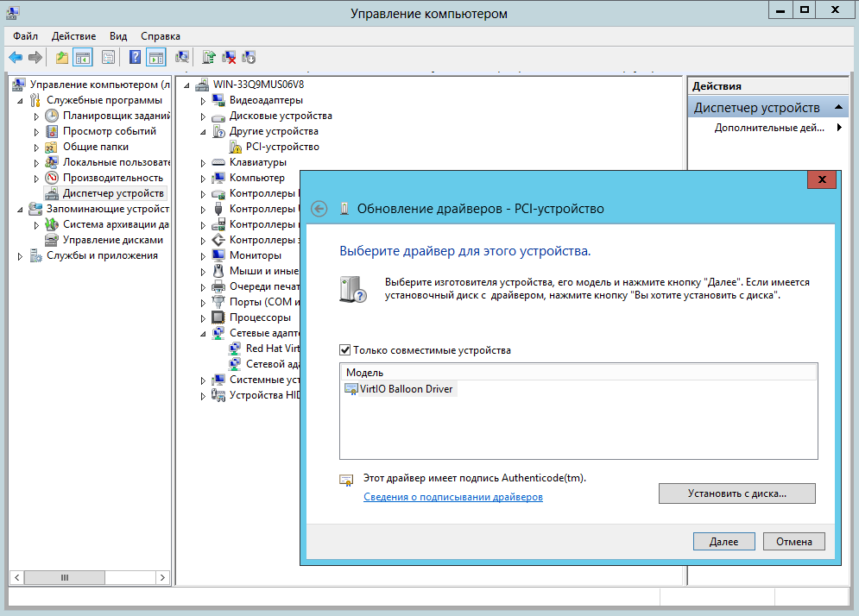Open the Действие menu
The image size is (859, 616).
pos(73,36)
